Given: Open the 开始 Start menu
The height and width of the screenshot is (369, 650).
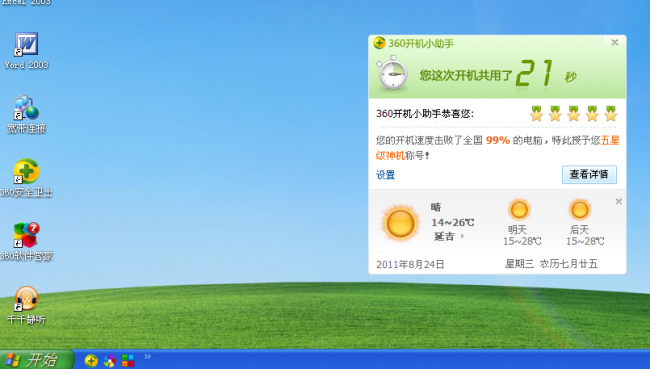Looking at the screenshot, I should 36,359.
